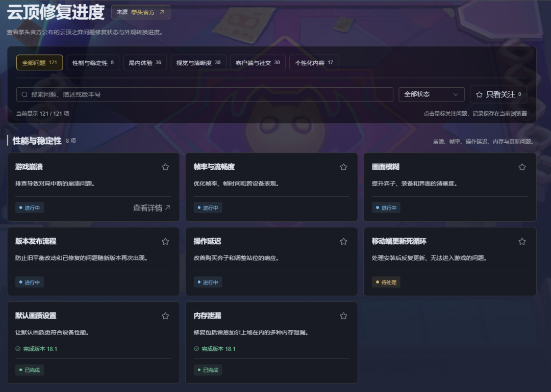Star the 操作延迟 card

tap(344, 242)
